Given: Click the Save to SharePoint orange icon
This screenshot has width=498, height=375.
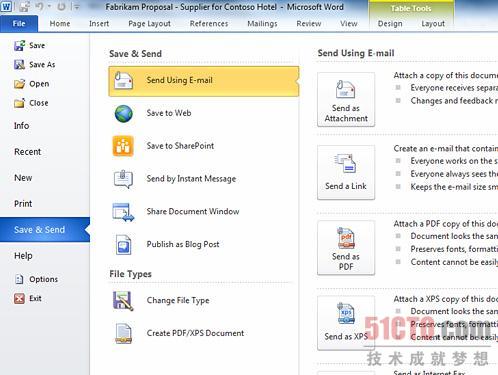Looking at the screenshot, I should (x=123, y=146).
